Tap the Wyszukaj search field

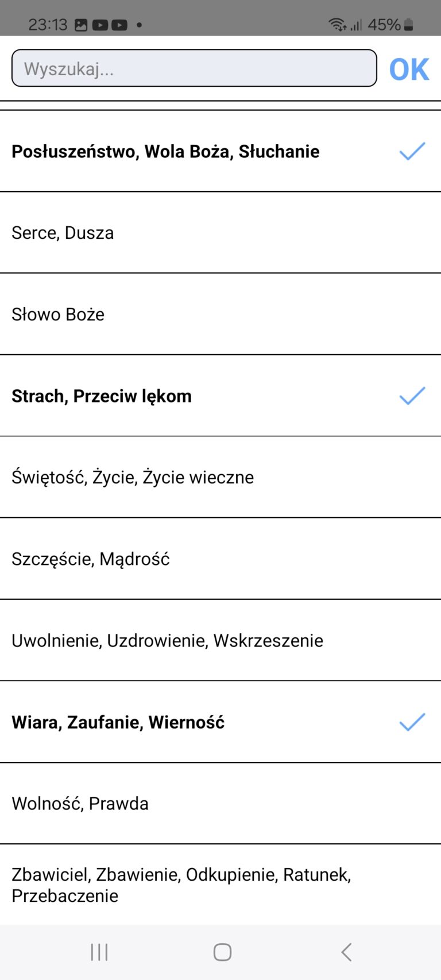194,68
